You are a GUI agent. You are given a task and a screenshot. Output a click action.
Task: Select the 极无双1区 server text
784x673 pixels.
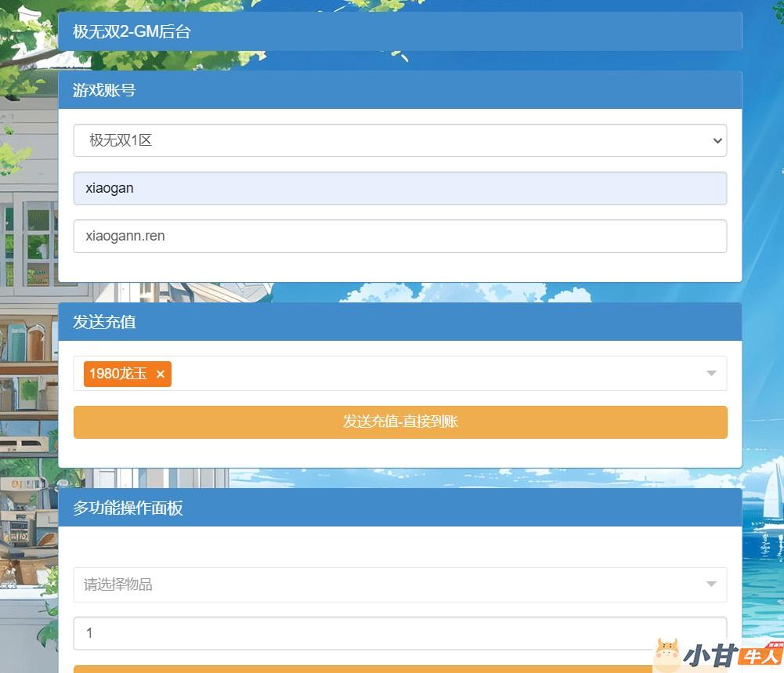tap(120, 141)
